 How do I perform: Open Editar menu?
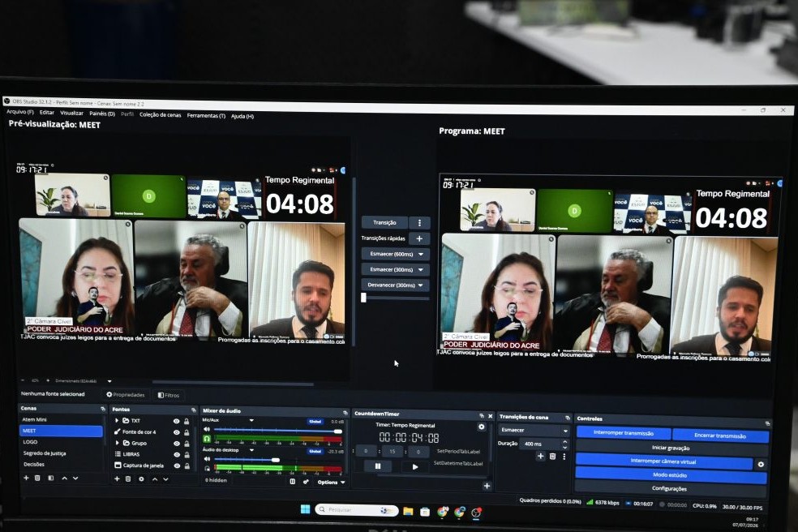coord(47,113)
